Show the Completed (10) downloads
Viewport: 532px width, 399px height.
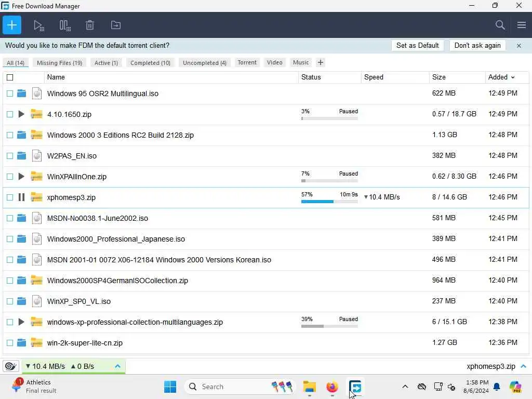click(150, 63)
